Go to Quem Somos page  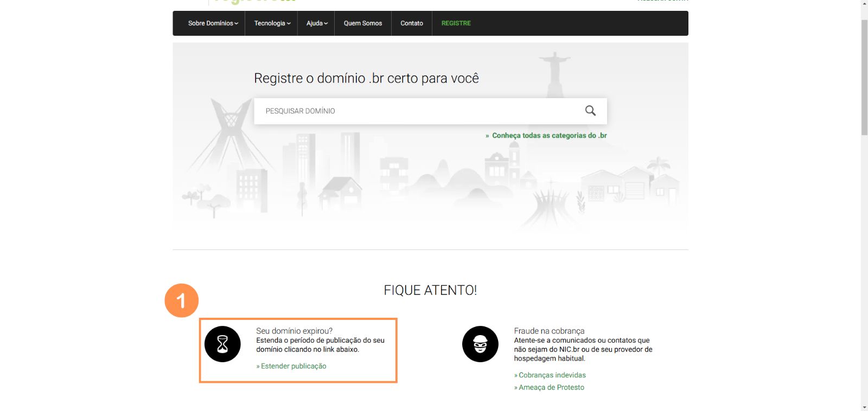[363, 23]
